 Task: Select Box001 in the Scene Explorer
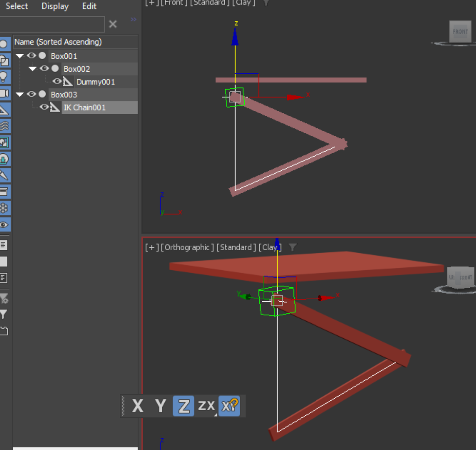tap(64, 56)
